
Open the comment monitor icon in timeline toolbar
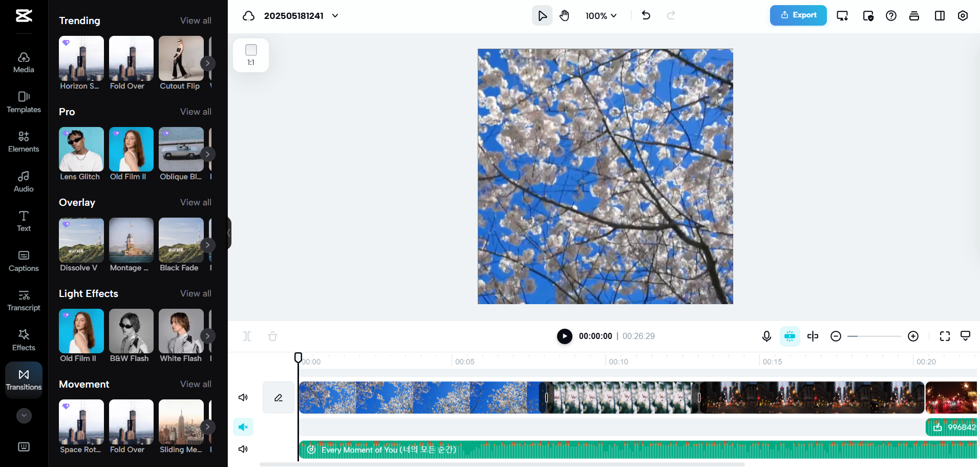(965, 336)
